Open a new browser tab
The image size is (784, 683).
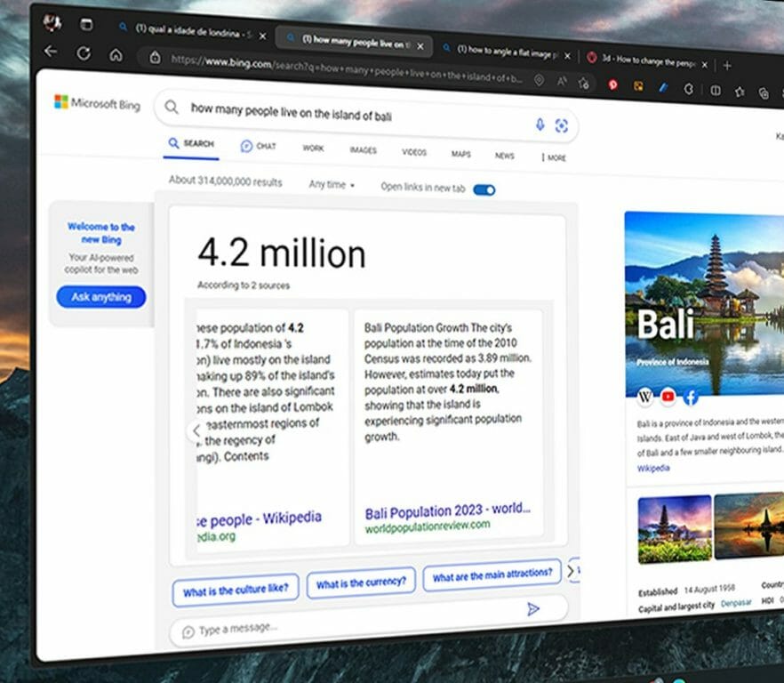pos(726,65)
